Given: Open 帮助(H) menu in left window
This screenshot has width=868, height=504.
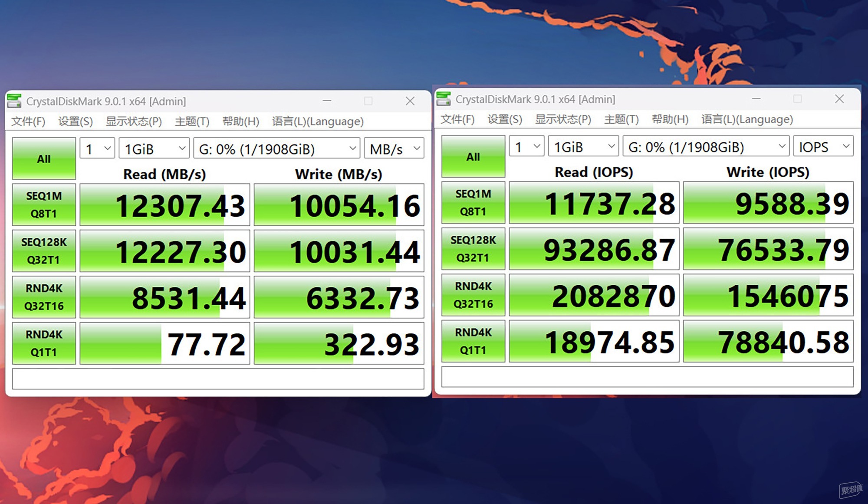Looking at the screenshot, I should [240, 121].
